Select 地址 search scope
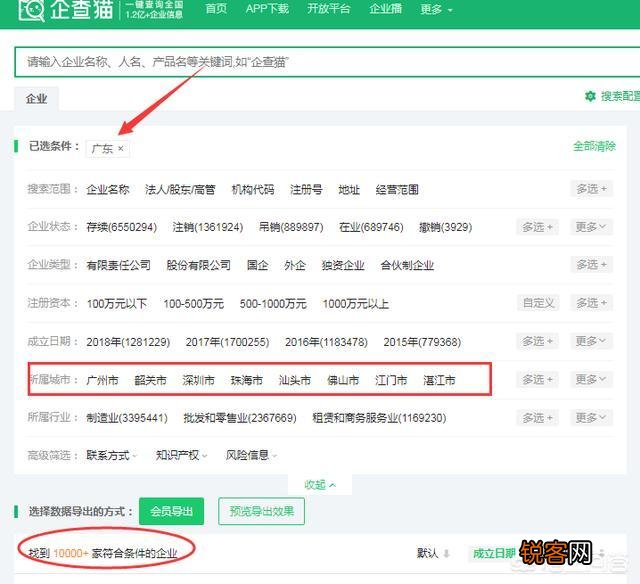This screenshot has height=584, width=640. [x=349, y=190]
